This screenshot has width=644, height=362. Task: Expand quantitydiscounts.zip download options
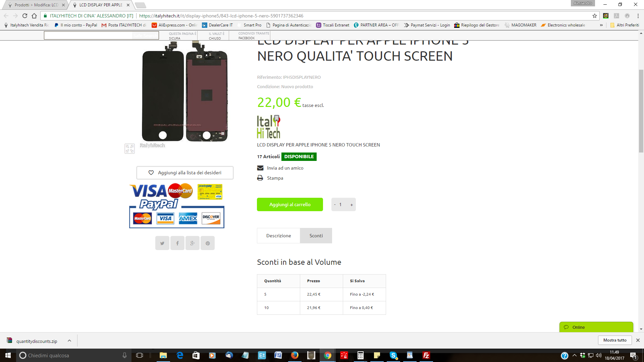[x=69, y=341]
